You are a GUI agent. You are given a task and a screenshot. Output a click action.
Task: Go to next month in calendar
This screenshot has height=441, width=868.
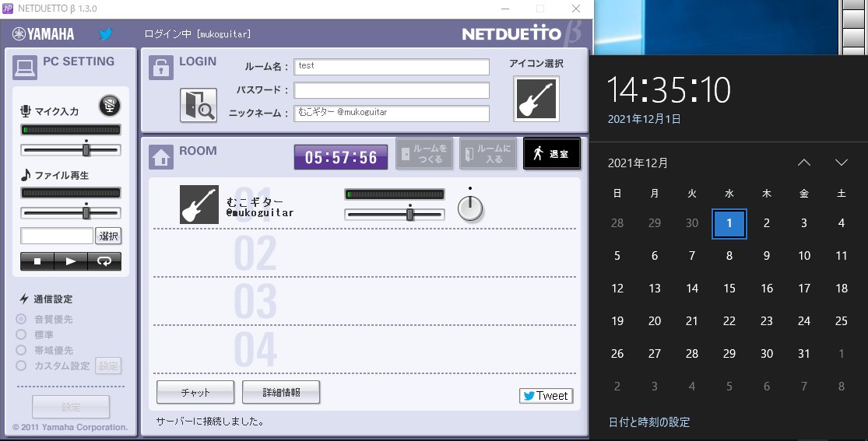click(842, 163)
